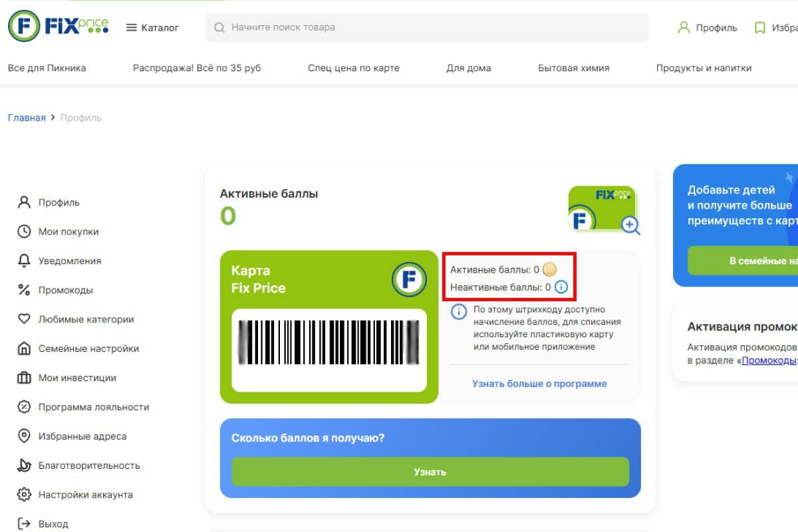
Task: Click 'Выход' logout icon in sidebar
Action: tap(24, 523)
